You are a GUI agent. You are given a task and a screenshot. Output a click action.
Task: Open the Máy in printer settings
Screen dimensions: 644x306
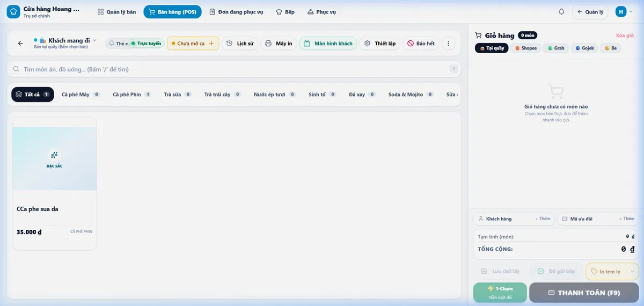(x=279, y=43)
